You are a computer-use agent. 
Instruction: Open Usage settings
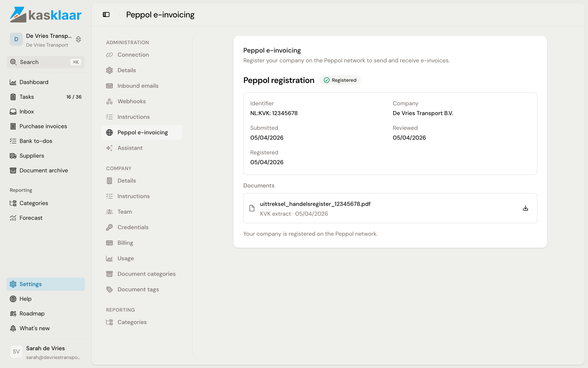[x=142, y=258]
